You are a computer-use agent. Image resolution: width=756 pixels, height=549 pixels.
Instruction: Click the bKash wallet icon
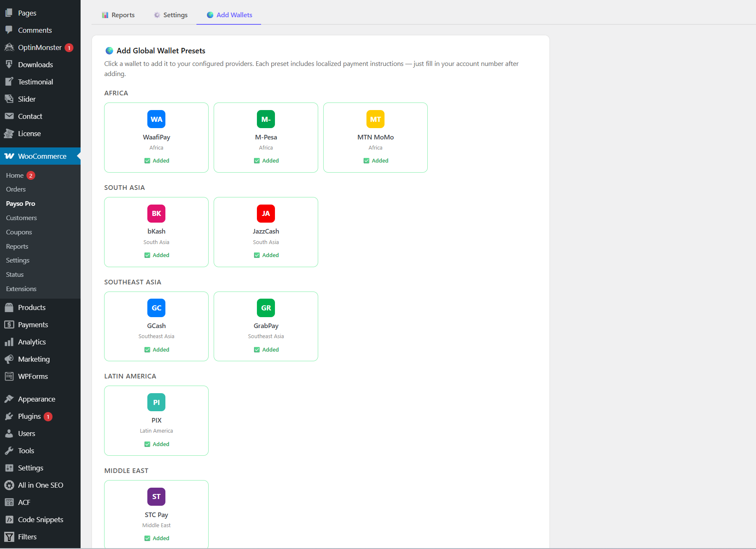[156, 213]
